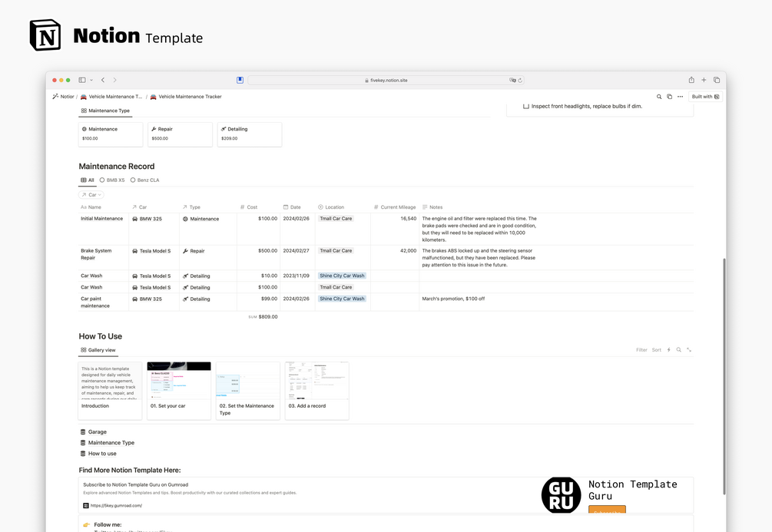
Task: Open the three-dot page menu
Action: click(x=680, y=97)
